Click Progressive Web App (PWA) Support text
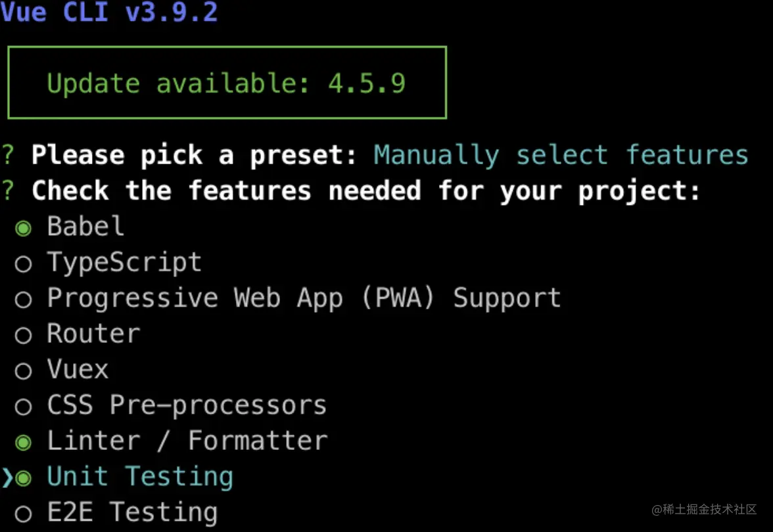773x532 pixels. 304,298
